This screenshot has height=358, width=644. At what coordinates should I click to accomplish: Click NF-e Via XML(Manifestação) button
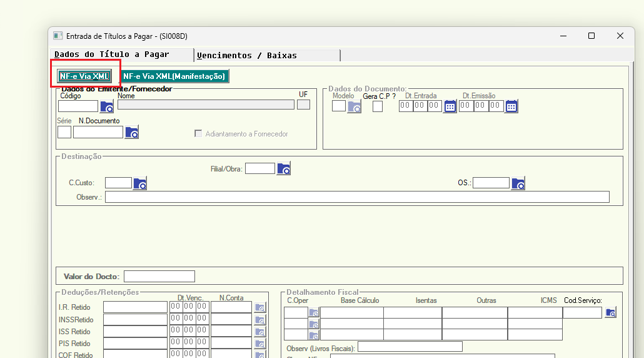click(x=174, y=76)
